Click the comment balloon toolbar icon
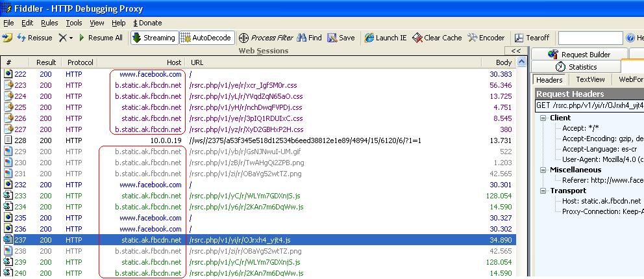The width and height of the screenshot is (644, 279). click(x=7, y=38)
